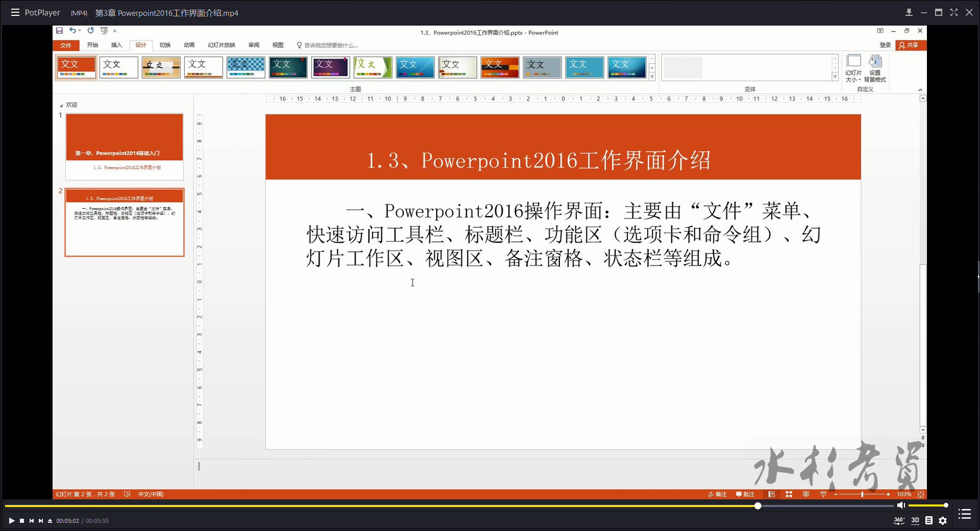Open PotPlayer settings gear icon

943,521
